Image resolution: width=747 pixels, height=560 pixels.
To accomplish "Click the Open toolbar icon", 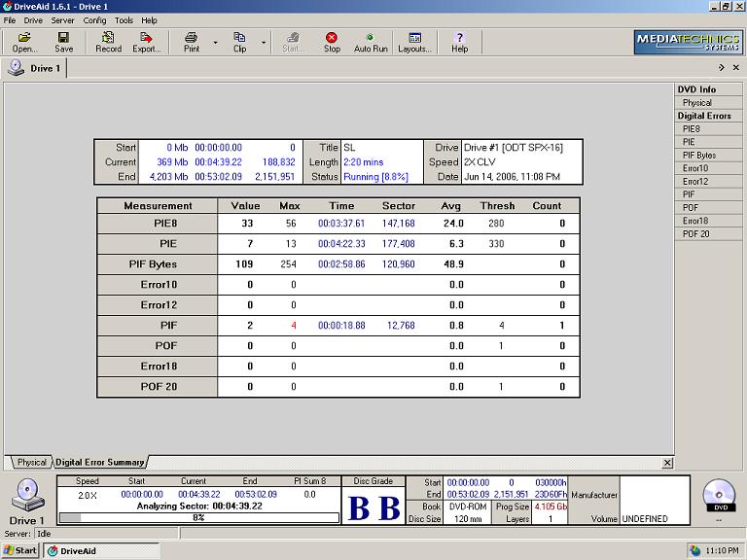I will click(23, 42).
